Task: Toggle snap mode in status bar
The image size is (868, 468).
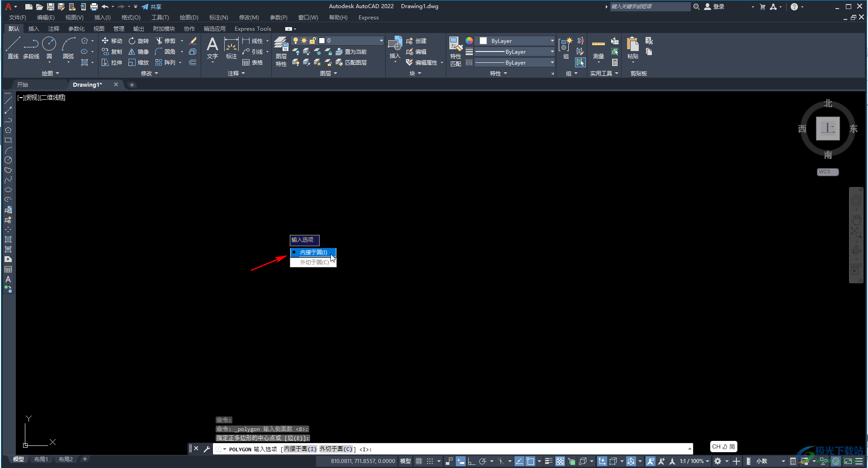Action: [x=430, y=461]
